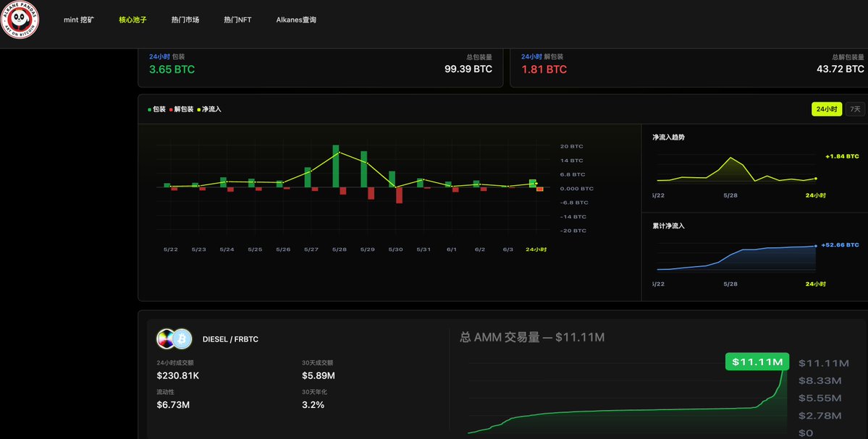Click the 5/22 label on bar chart
The width and height of the screenshot is (868, 439).
click(x=171, y=250)
